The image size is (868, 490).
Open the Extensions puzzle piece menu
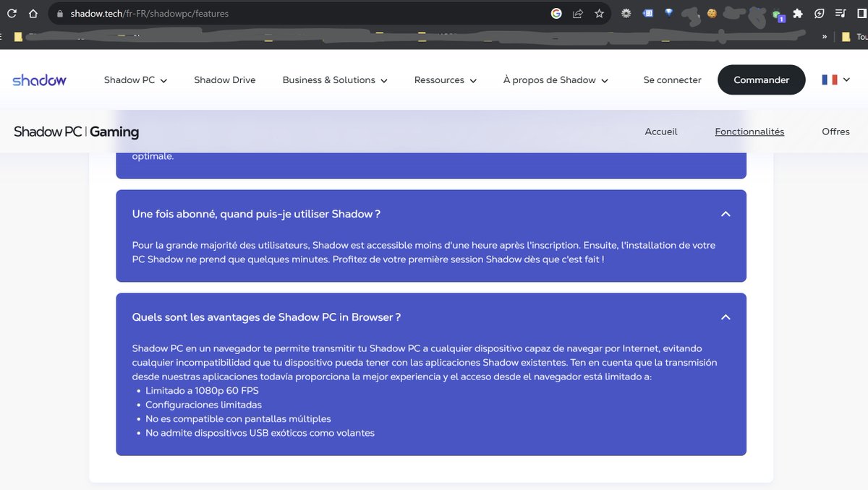coord(798,13)
